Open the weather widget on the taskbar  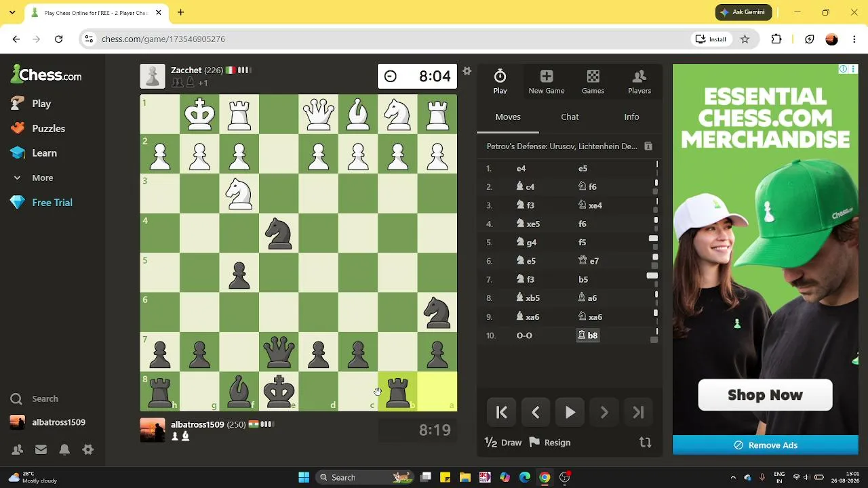point(31,478)
